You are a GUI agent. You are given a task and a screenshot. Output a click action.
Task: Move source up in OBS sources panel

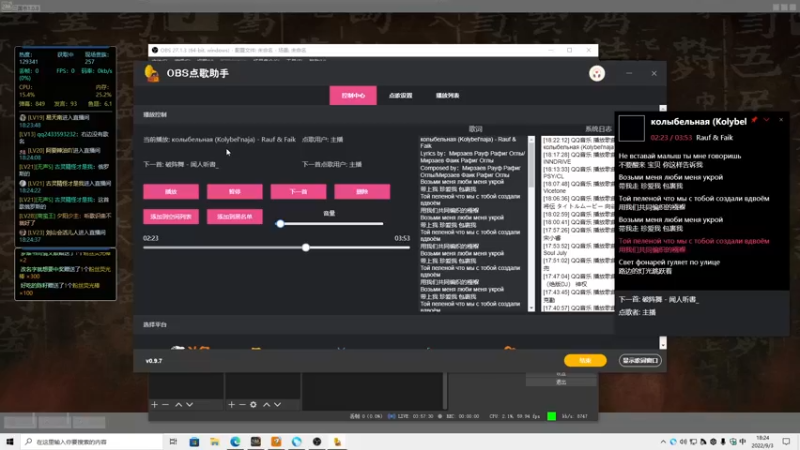266,405
